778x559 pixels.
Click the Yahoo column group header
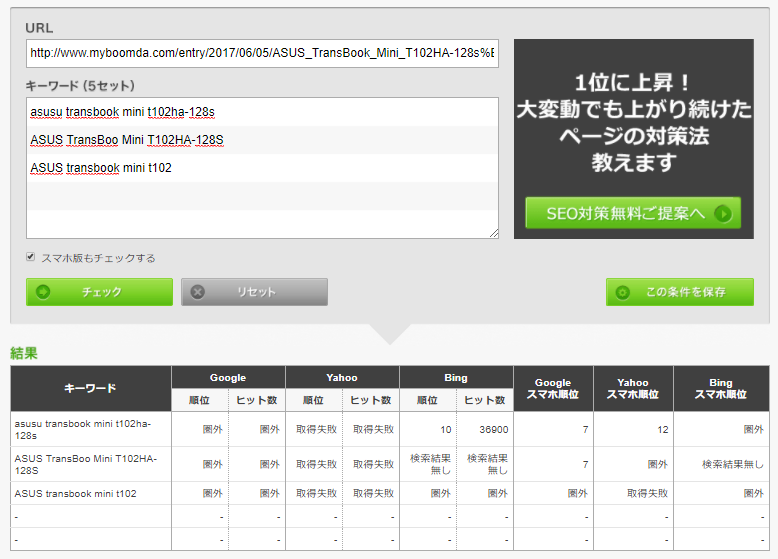coord(342,377)
